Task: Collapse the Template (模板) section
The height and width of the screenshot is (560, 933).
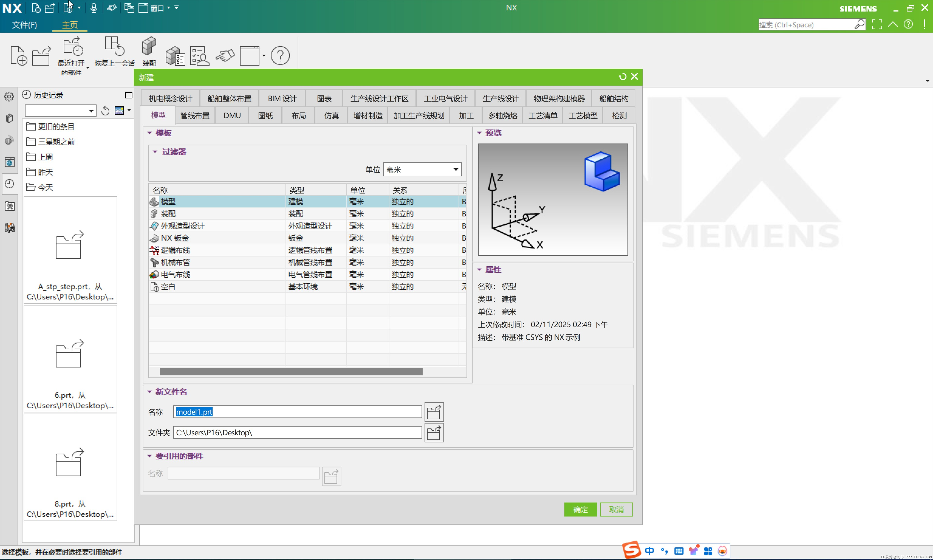Action: point(149,133)
